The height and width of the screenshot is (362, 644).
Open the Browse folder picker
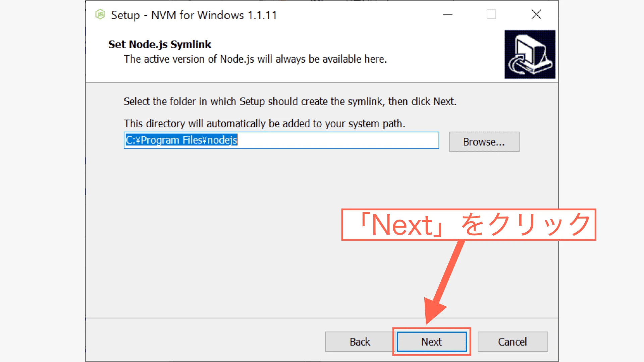click(x=484, y=141)
